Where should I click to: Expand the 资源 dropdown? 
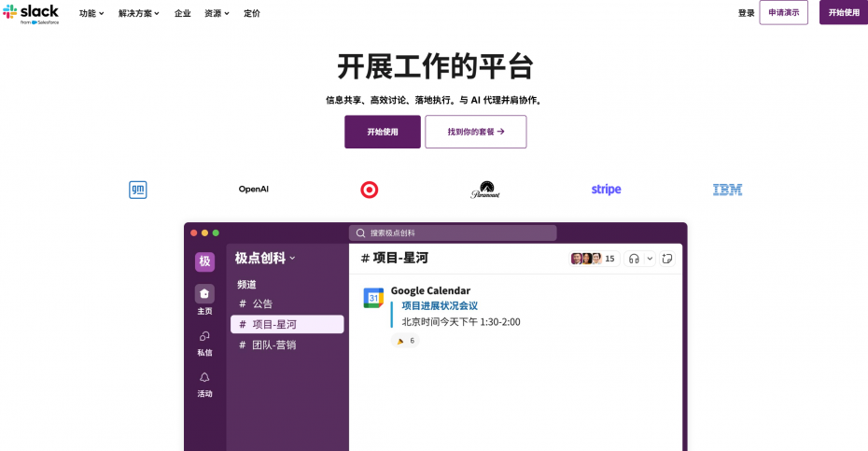pos(217,13)
